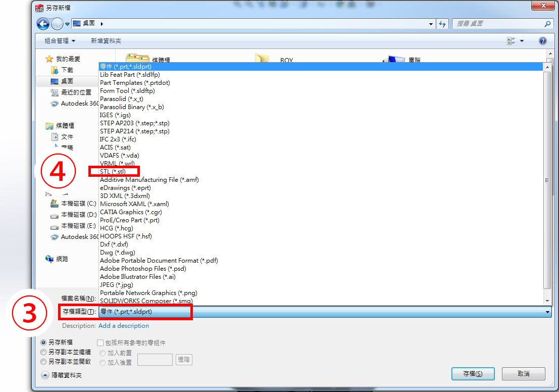Choose 另存副本並繼續 radio option
The height and width of the screenshot is (392, 559).
pos(43,352)
